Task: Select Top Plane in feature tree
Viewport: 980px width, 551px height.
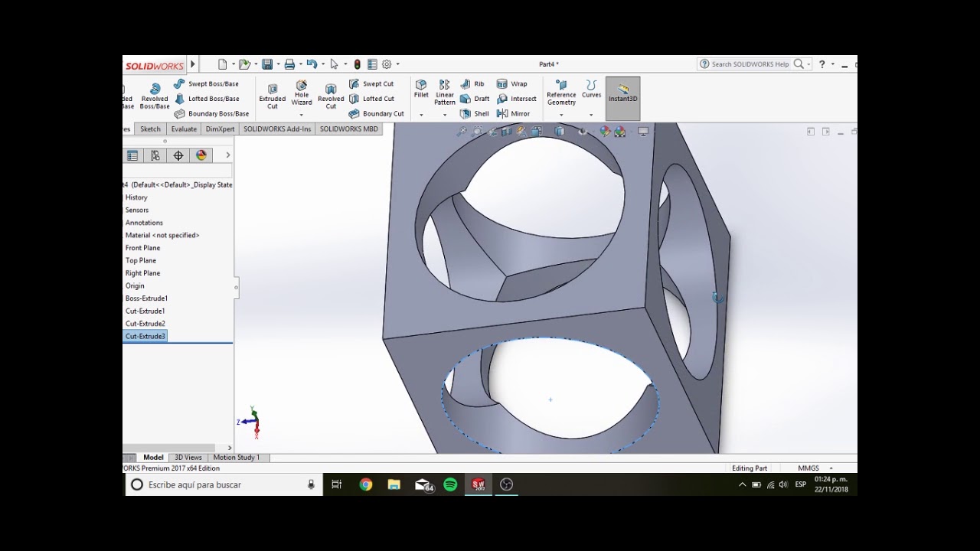Action: (141, 260)
